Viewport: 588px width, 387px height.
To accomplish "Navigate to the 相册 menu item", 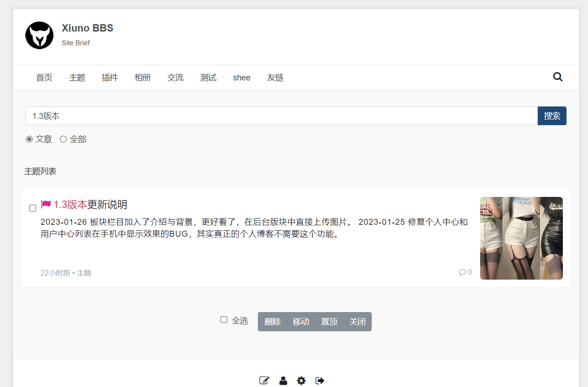I will click(x=143, y=78).
